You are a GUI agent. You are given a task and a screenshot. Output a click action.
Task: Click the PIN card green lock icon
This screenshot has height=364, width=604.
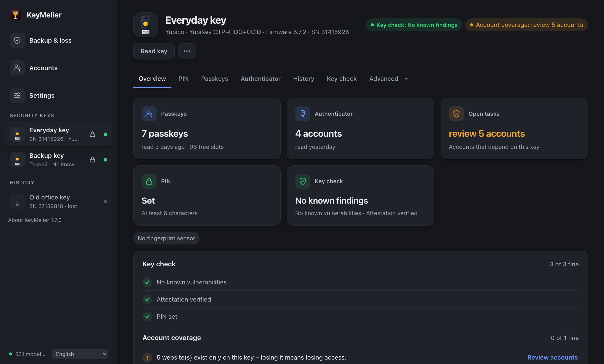pos(149,181)
